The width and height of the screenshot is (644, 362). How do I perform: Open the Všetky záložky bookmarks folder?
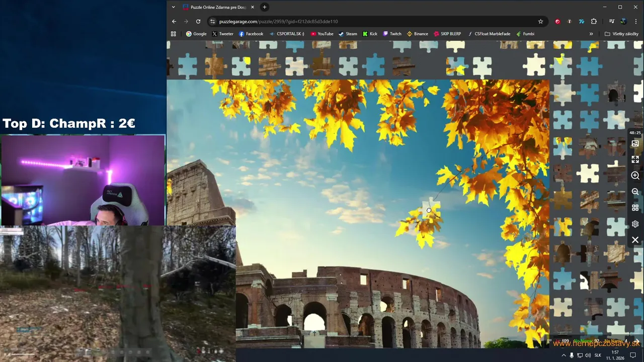pos(622,34)
